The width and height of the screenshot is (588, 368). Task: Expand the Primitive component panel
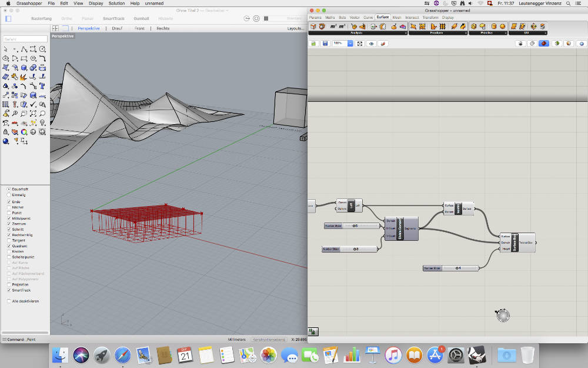(x=506, y=33)
